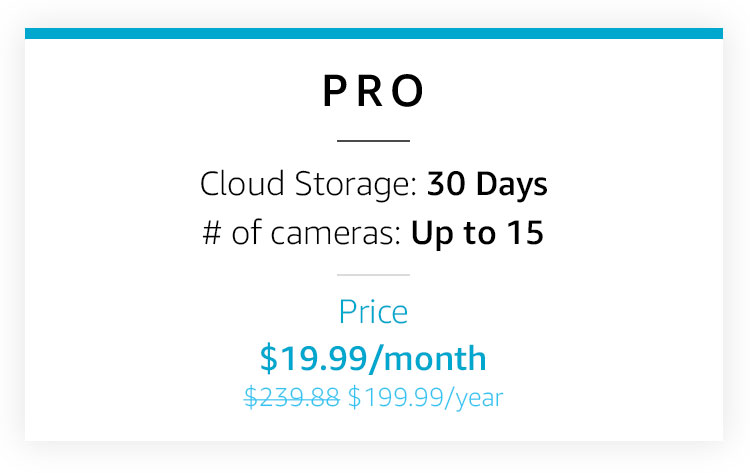The height and width of the screenshot is (473, 750).
Task: Click the letter P in PRO
Action: [334, 92]
